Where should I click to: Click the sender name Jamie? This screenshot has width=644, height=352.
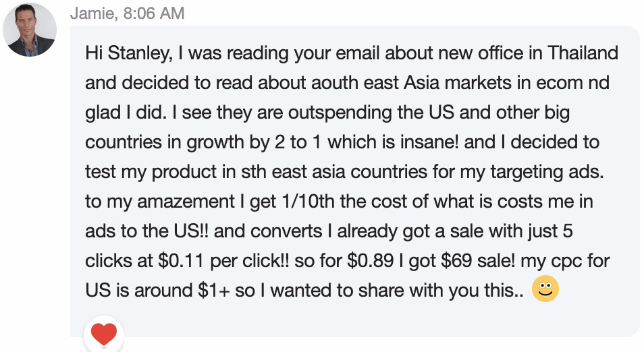point(92,13)
